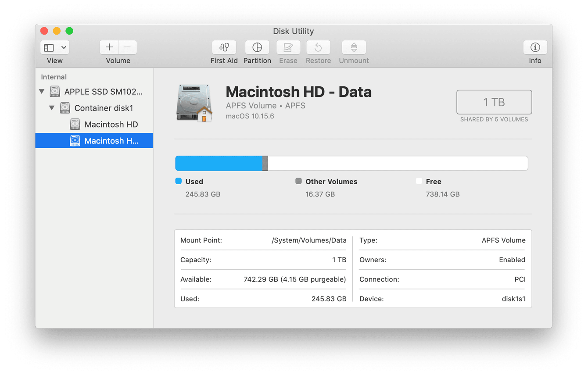
Task: Click the 1 TB capacity button
Action: pyautogui.click(x=494, y=102)
